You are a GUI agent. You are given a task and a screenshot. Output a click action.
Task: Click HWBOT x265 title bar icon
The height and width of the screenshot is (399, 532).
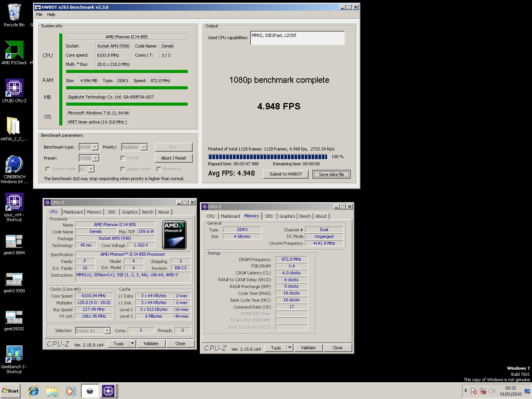click(38, 7)
